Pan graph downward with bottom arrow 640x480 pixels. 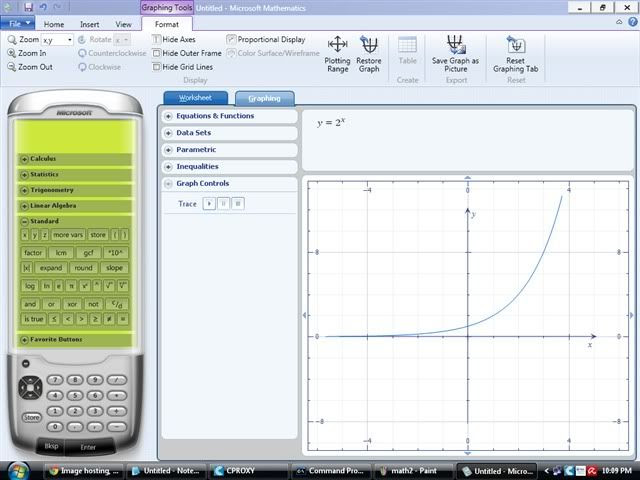[468, 453]
